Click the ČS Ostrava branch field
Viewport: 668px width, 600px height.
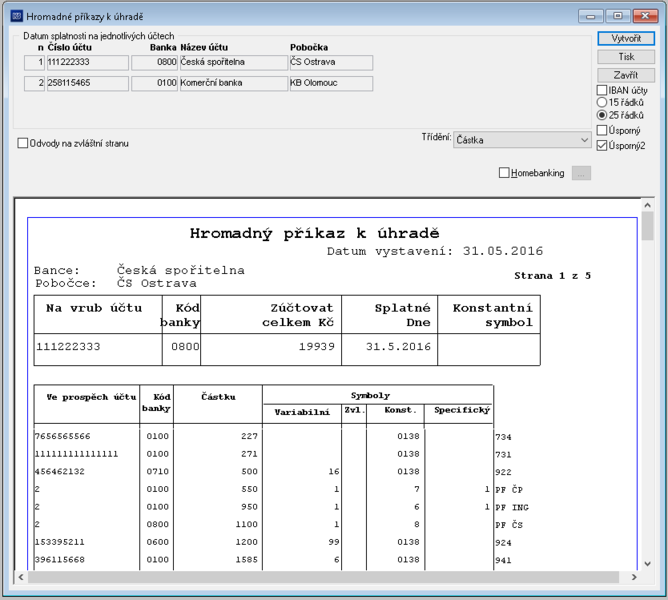pos(331,62)
